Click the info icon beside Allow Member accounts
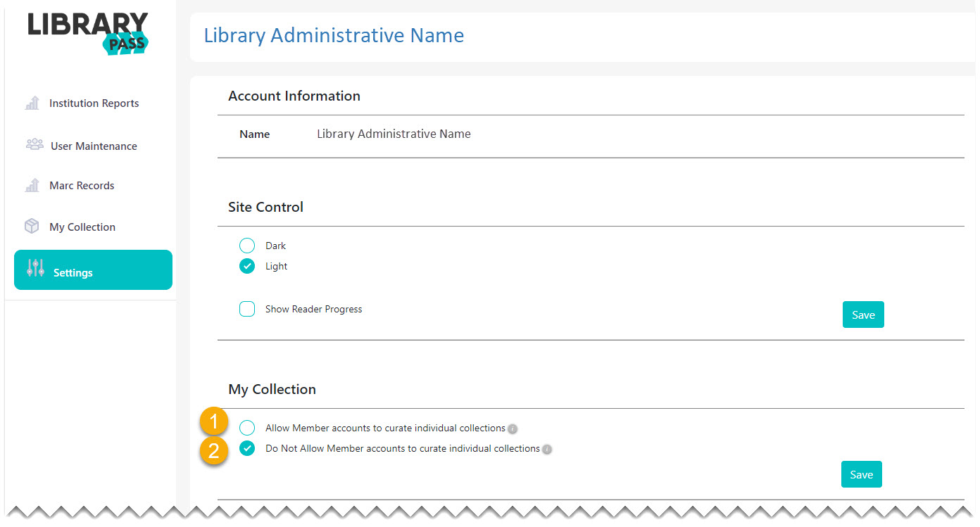Viewport: 980px width, 527px height. point(513,428)
